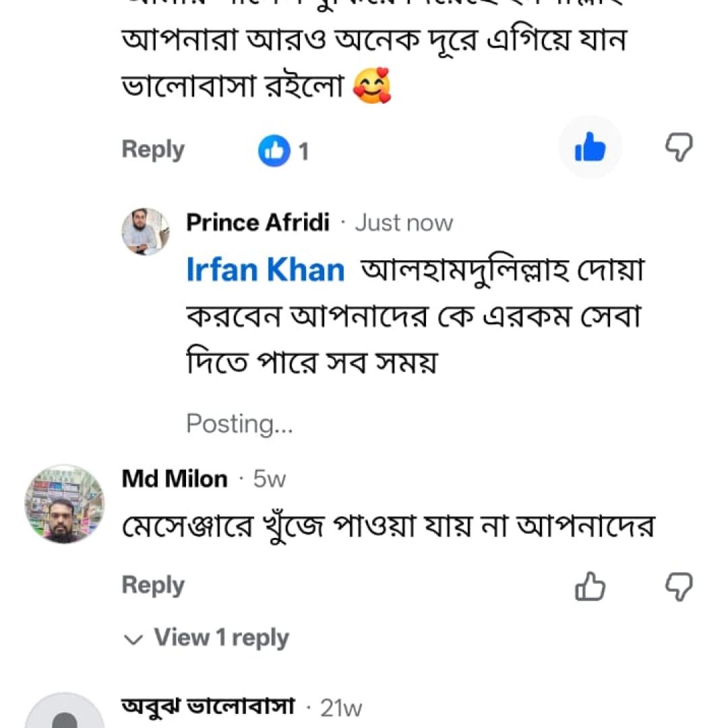Screen dimensions: 728x728
Task: Open Md Milon's profile picture
Action: [x=65, y=504]
